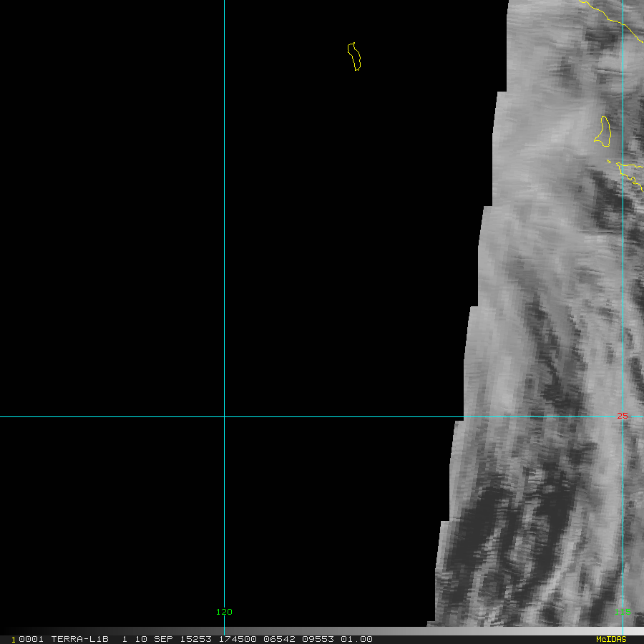644x644 pixels.
Task: Select the red 25 latitude label
Action: tap(623, 416)
